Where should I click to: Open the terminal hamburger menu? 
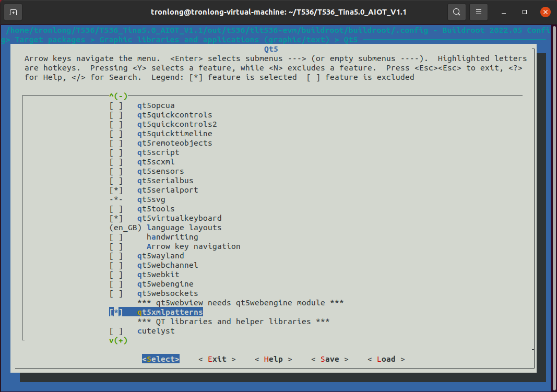[479, 13]
